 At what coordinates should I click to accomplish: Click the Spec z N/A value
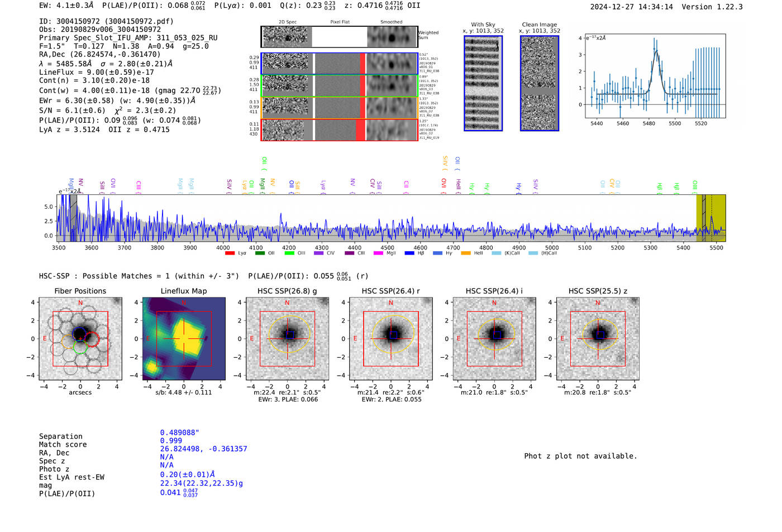166,457
